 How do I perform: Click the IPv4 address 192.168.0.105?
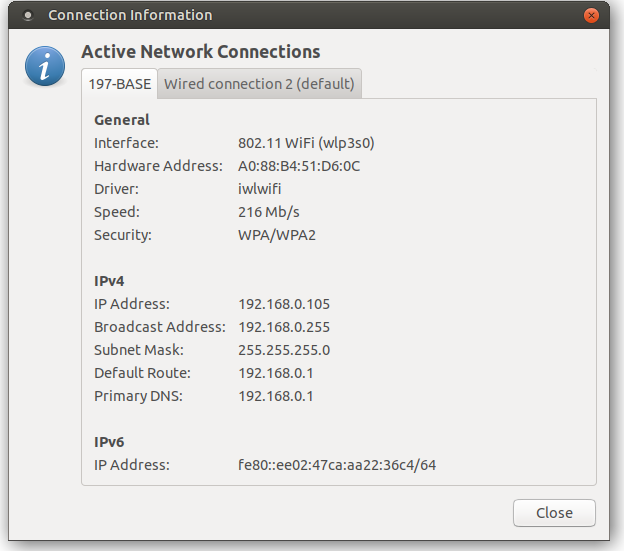tap(284, 304)
